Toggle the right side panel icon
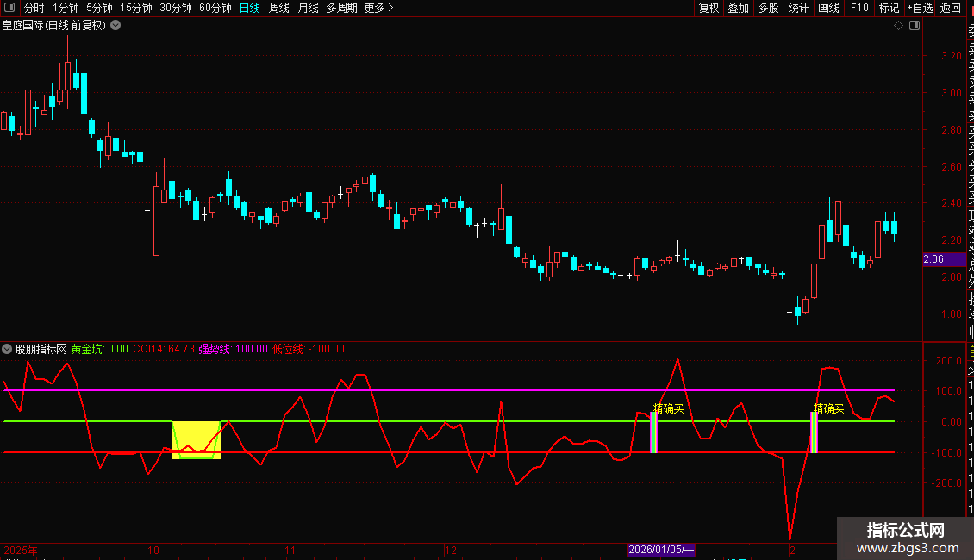The width and height of the screenshot is (974, 560). coord(914,26)
